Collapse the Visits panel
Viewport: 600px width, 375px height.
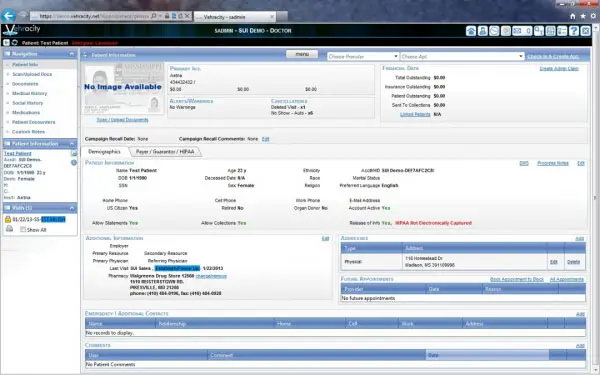[x=72, y=208]
